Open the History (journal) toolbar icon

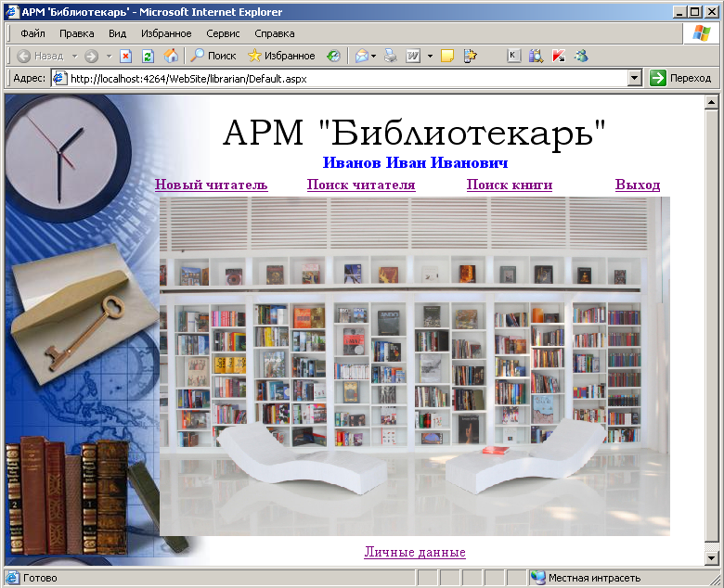coord(333,57)
